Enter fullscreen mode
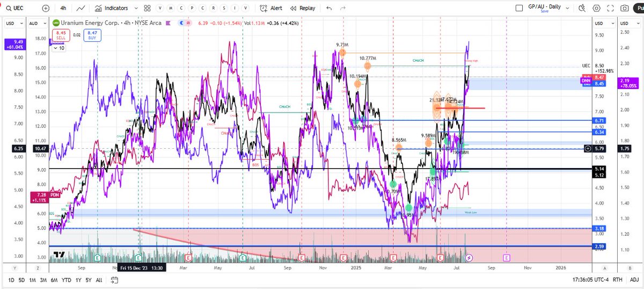 click(611, 8)
